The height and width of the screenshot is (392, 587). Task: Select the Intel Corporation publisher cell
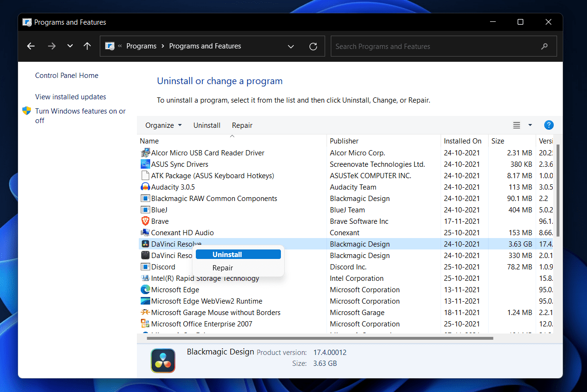356,278
